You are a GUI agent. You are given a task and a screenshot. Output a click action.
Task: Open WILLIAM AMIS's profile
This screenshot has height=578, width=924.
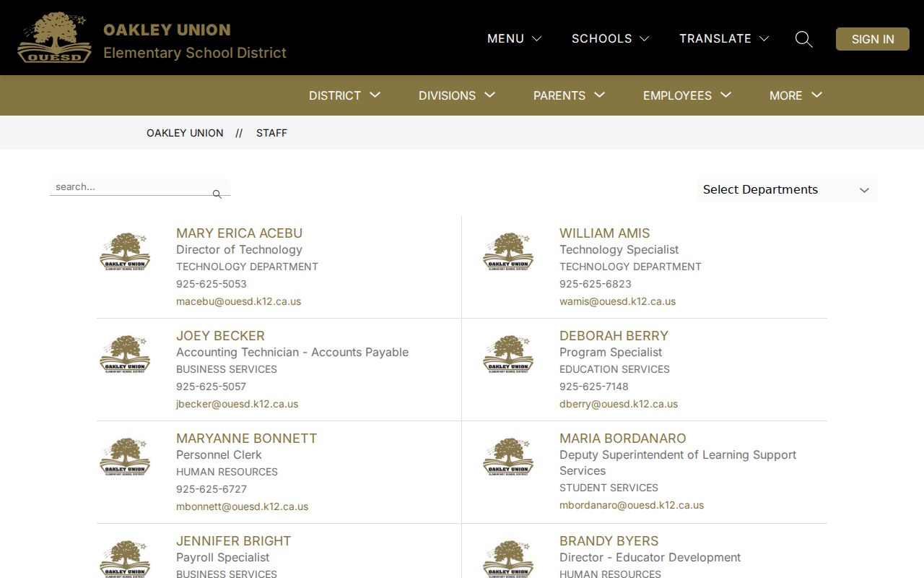[604, 233]
